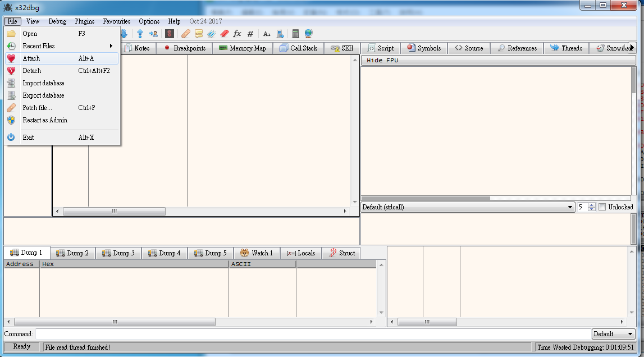Click the database icon beside Export database
Viewport: 644px width, 357px height.
tap(11, 95)
